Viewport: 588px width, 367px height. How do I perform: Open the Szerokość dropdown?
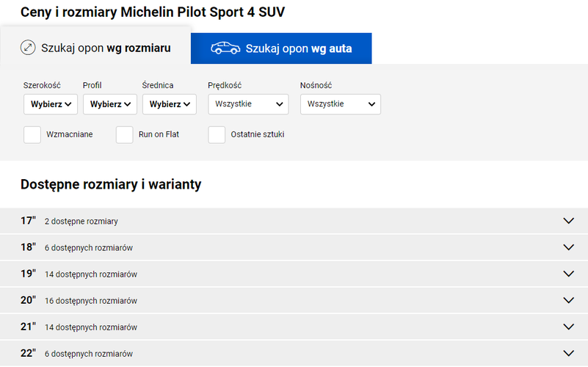(51, 104)
